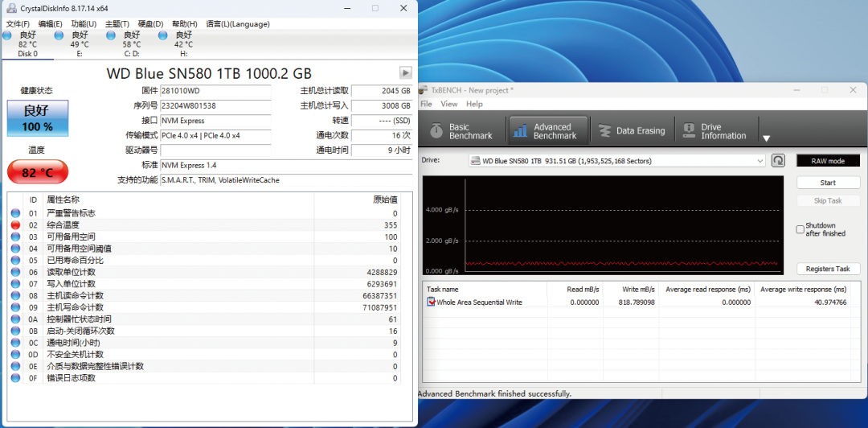Click the Data Erasing icon
Screen dimensions: 868x428
click(604, 131)
